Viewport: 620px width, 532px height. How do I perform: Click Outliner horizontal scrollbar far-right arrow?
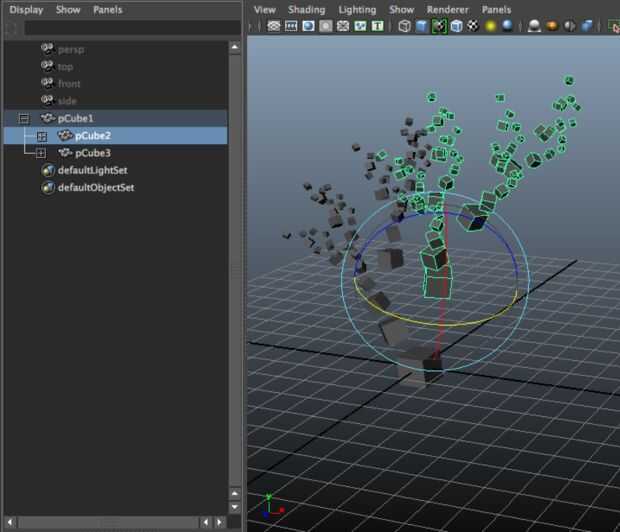pos(219,522)
